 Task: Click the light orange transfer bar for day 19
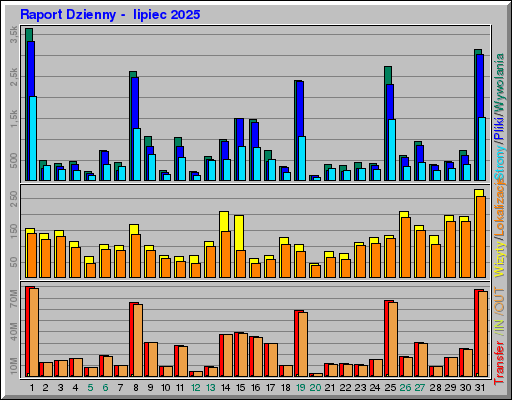303,344
